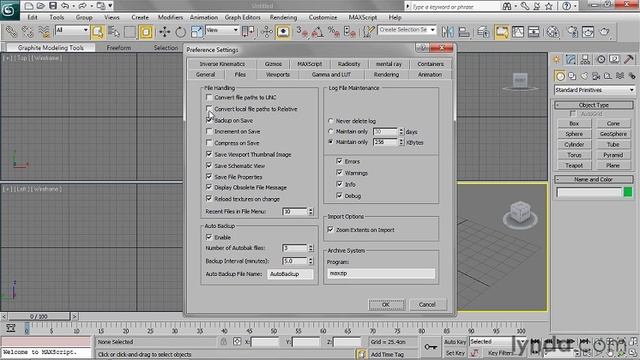This screenshot has height=360, width=640.
Task: Click the Redo arrow icon
Action: (83, 6)
